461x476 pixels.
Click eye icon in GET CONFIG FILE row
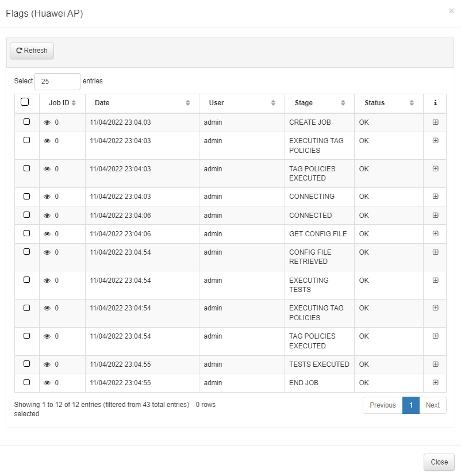pos(47,234)
